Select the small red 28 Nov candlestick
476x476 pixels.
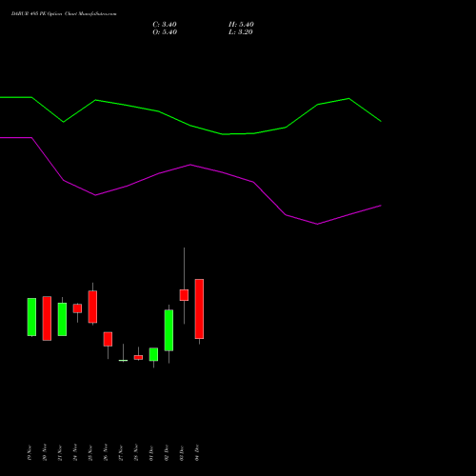pos(138,357)
